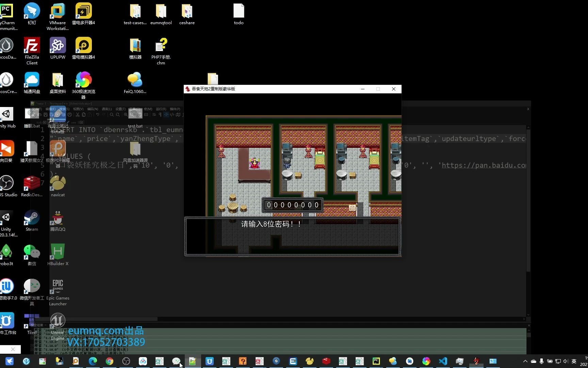Launch 雷电模拟器4 from the desktop
The height and width of the screenshot is (368, 588).
coord(83,48)
